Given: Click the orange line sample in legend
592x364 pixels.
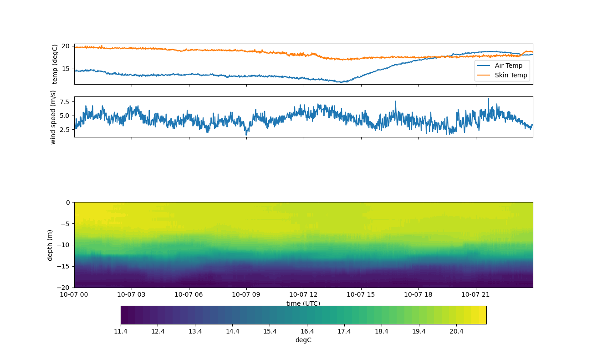Looking at the screenshot, I should click(484, 75).
